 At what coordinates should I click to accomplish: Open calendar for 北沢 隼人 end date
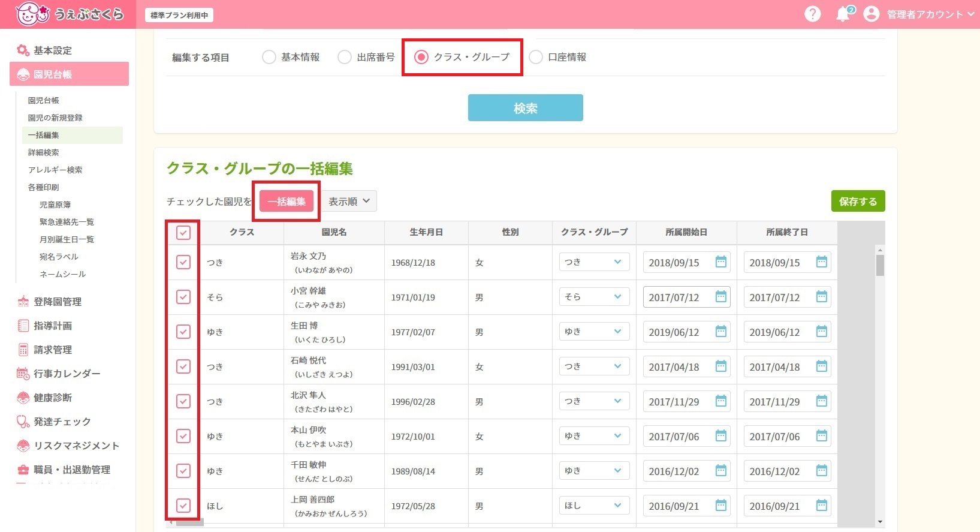tap(822, 401)
